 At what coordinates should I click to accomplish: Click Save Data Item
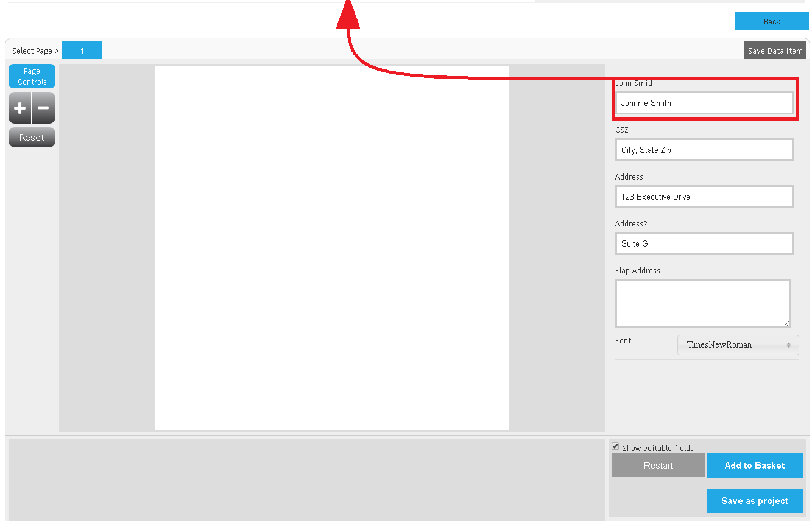point(775,51)
